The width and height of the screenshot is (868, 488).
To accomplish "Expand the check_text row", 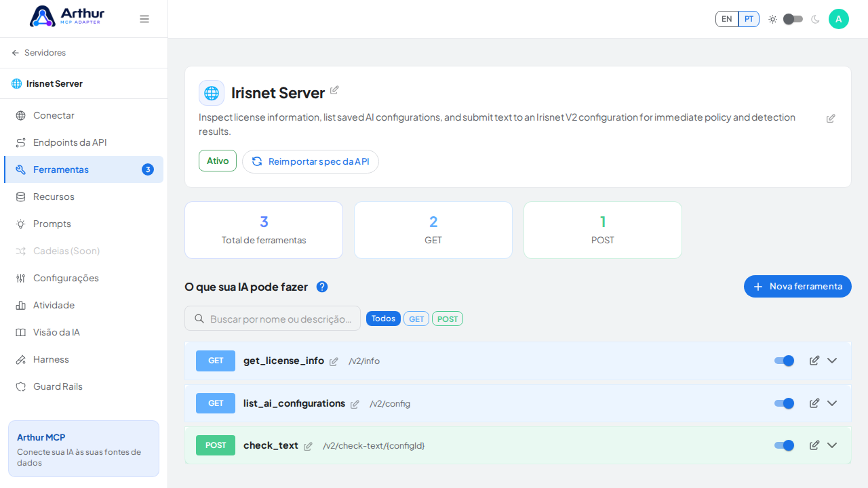I will [x=832, y=445].
